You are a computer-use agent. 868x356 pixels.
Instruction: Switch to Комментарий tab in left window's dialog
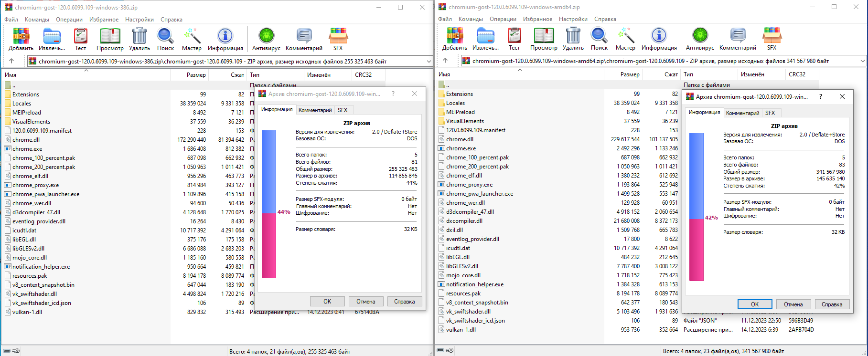315,110
